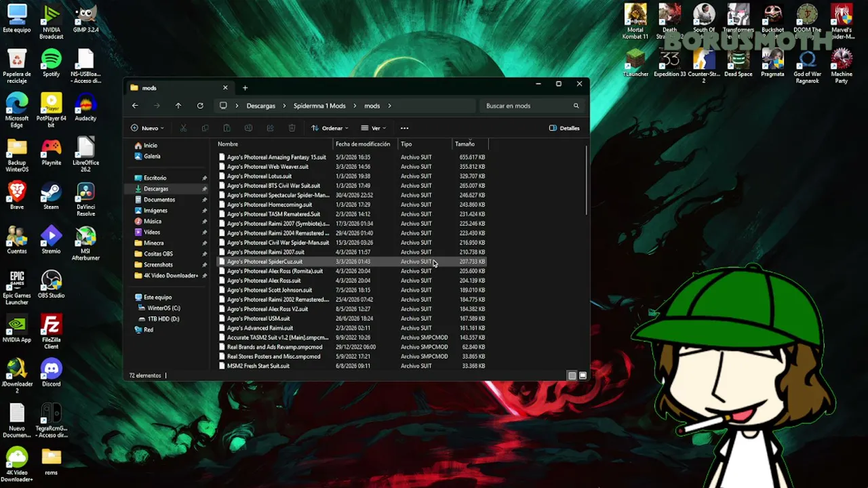Select Red in the navigation pane
The height and width of the screenshot is (488, 868).
(x=149, y=329)
